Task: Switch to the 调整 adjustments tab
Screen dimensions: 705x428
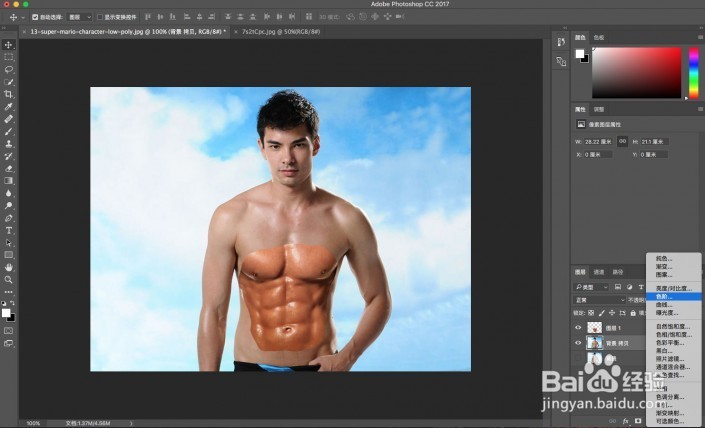Action: (598, 109)
